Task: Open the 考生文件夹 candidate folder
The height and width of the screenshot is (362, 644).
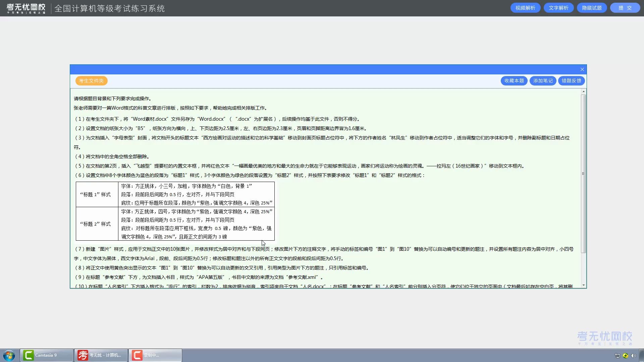Action: pyautogui.click(x=91, y=81)
